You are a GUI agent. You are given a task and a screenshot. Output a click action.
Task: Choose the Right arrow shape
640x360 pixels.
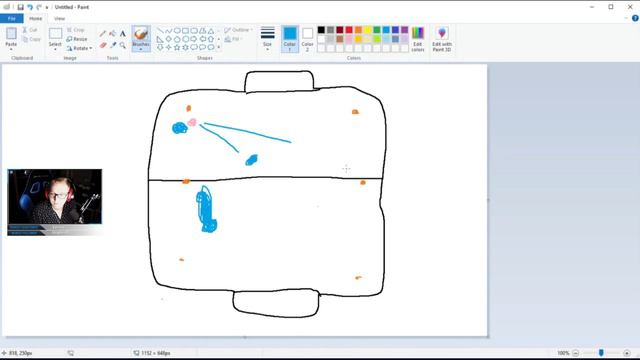click(194, 39)
